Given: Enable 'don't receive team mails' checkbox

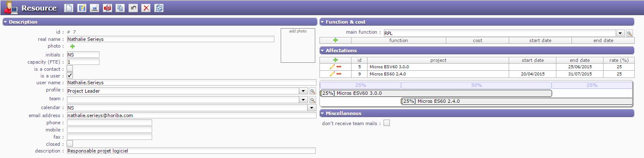Looking at the screenshot, I should click(386, 123).
